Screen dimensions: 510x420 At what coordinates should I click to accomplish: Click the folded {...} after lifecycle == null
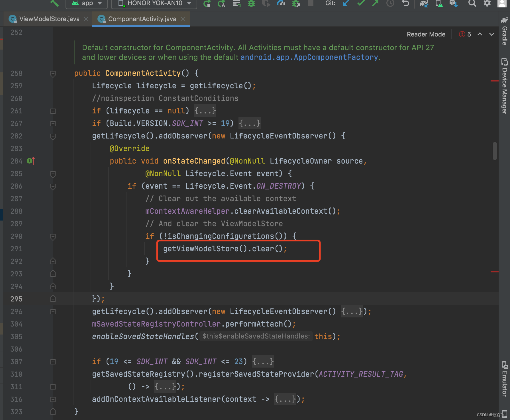click(x=205, y=111)
